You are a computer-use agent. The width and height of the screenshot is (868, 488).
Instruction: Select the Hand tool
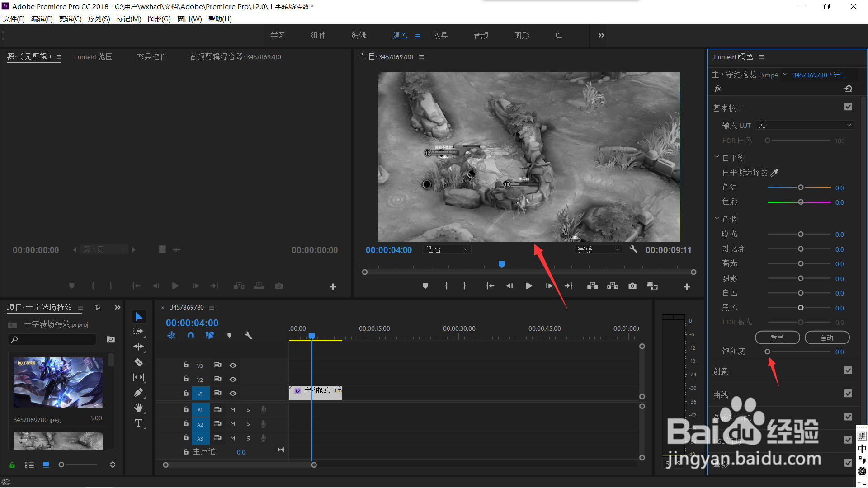[x=138, y=408]
